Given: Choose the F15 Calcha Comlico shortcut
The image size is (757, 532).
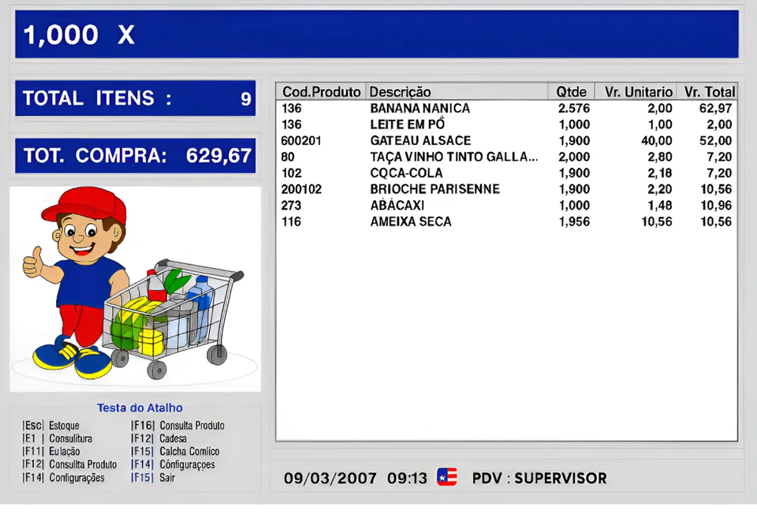Looking at the screenshot, I should tap(175, 452).
